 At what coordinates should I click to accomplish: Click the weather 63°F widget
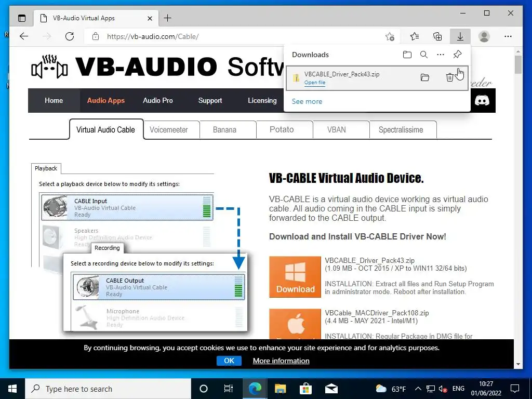point(391,389)
